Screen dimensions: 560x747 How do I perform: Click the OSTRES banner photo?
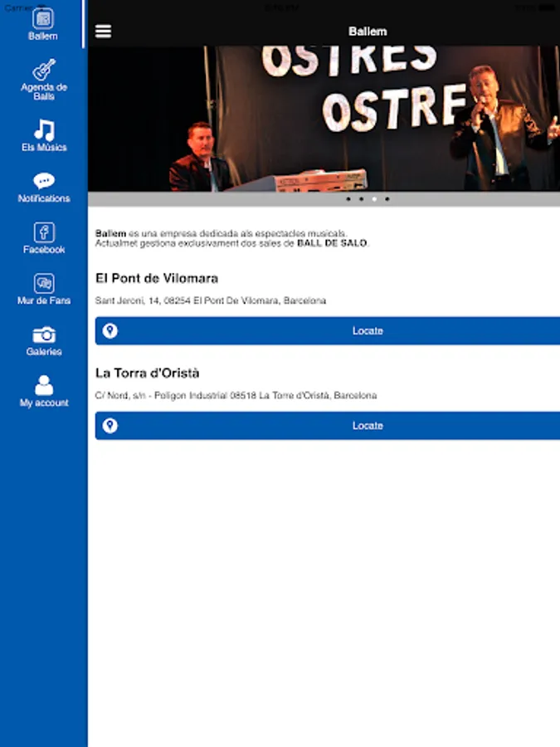(x=324, y=119)
